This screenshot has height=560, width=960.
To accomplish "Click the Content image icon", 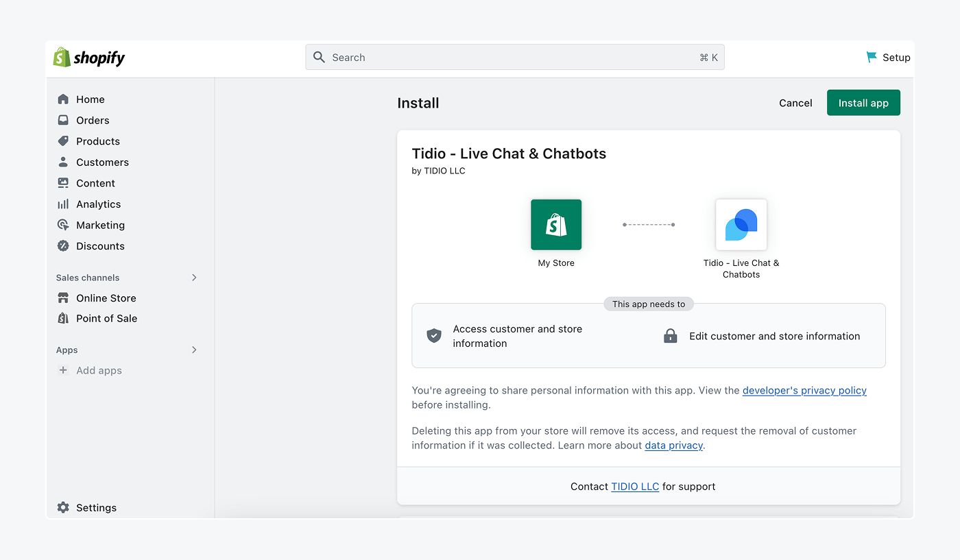I will click(63, 183).
